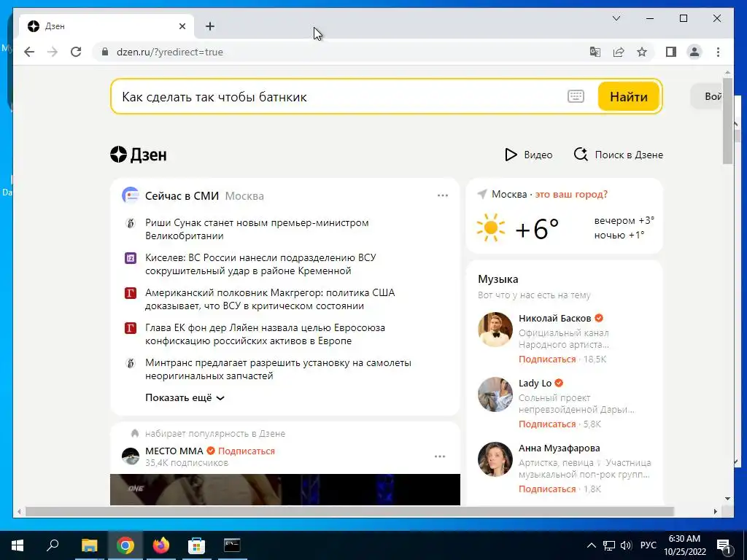Open the three-dot menu of МЕСТО ММА post
The width and height of the screenshot is (747, 560).
point(440,456)
